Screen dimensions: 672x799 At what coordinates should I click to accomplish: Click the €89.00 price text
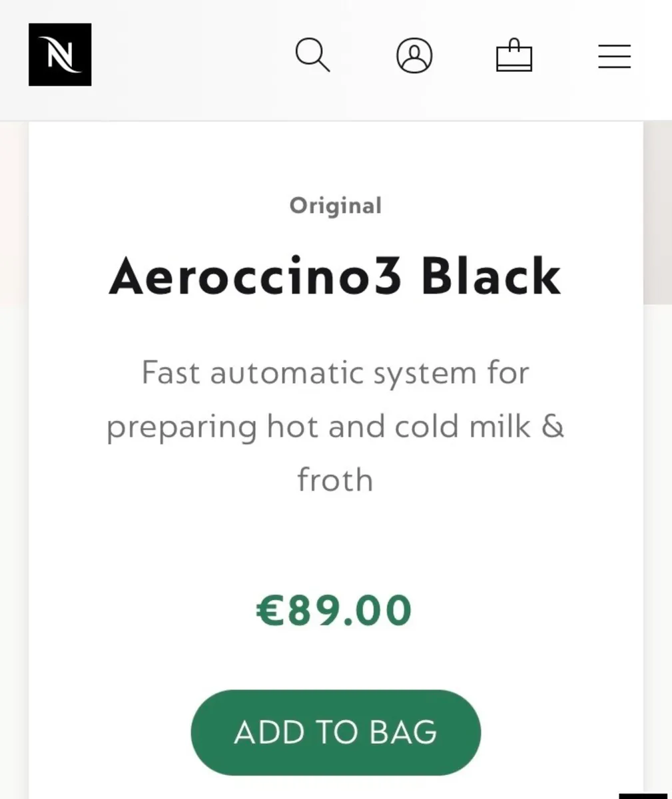pyautogui.click(x=335, y=611)
